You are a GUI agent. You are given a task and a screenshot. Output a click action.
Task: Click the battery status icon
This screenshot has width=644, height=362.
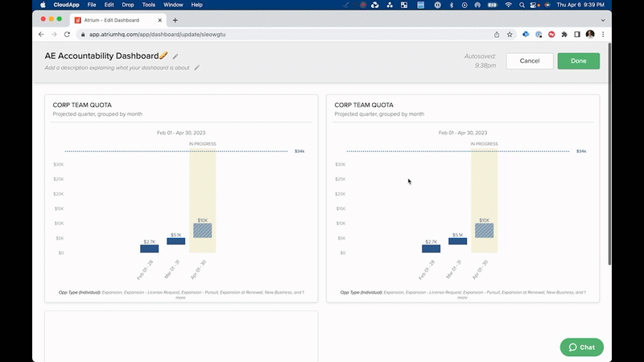pos(493,5)
